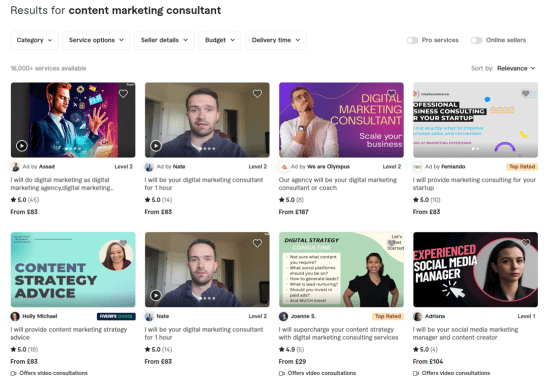Viewport: 551px width, 378px height.
Task: Favorite Joanne S. gig heart icon
Action: pyautogui.click(x=391, y=243)
